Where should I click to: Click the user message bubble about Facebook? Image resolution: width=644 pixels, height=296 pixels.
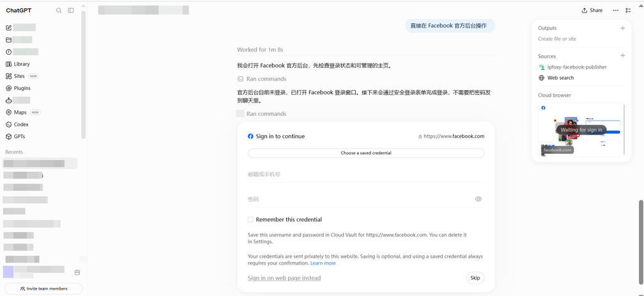[x=450, y=26]
